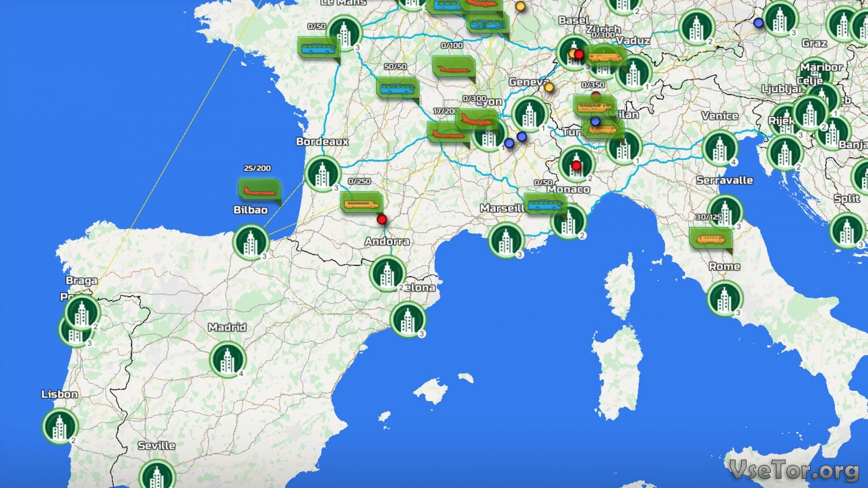Click the red dot above Andorra

(381, 219)
